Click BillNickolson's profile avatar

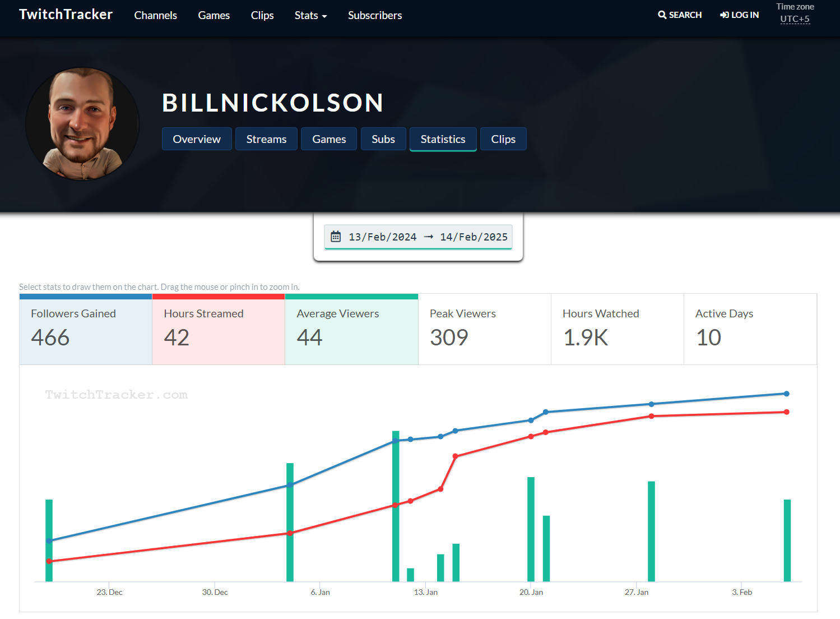pyautogui.click(x=82, y=124)
